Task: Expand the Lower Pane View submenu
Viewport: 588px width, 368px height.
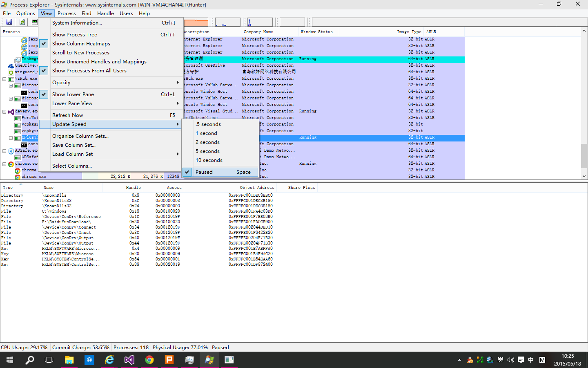Action: (x=111, y=103)
